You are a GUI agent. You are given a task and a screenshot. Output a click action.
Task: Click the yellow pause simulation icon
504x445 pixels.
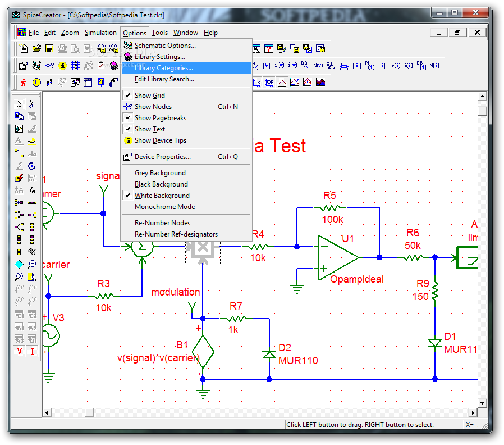36,83
